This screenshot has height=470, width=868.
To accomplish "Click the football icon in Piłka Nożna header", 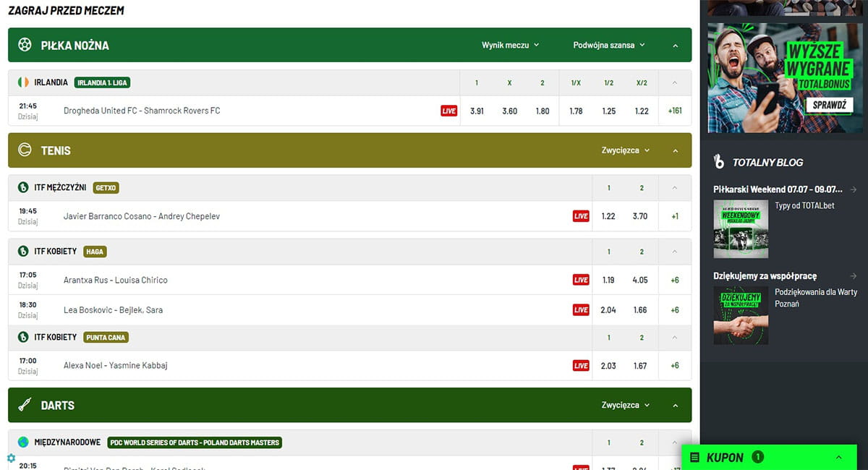I will click(x=25, y=45).
